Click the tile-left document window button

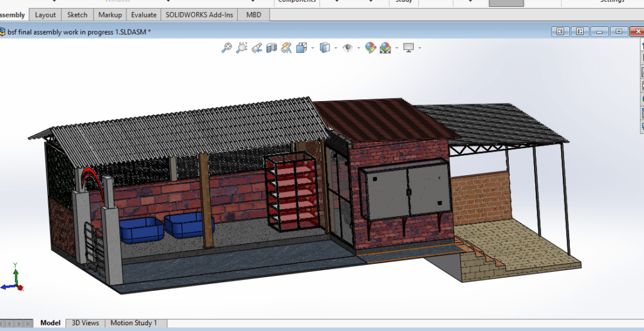click(559, 31)
